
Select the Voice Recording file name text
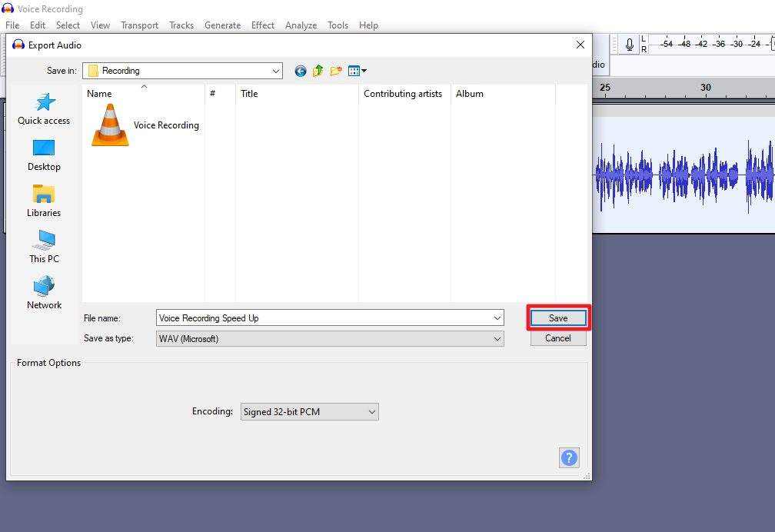[x=166, y=125]
